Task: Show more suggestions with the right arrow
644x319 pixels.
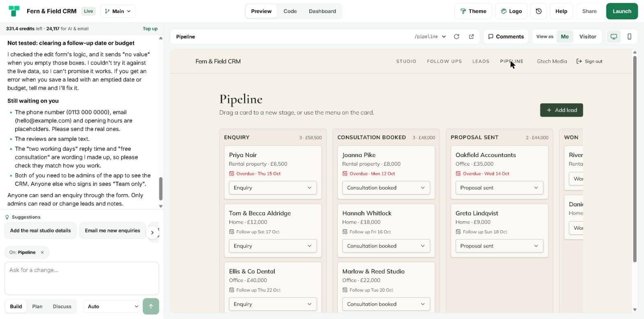Action: [x=152, y=233]
